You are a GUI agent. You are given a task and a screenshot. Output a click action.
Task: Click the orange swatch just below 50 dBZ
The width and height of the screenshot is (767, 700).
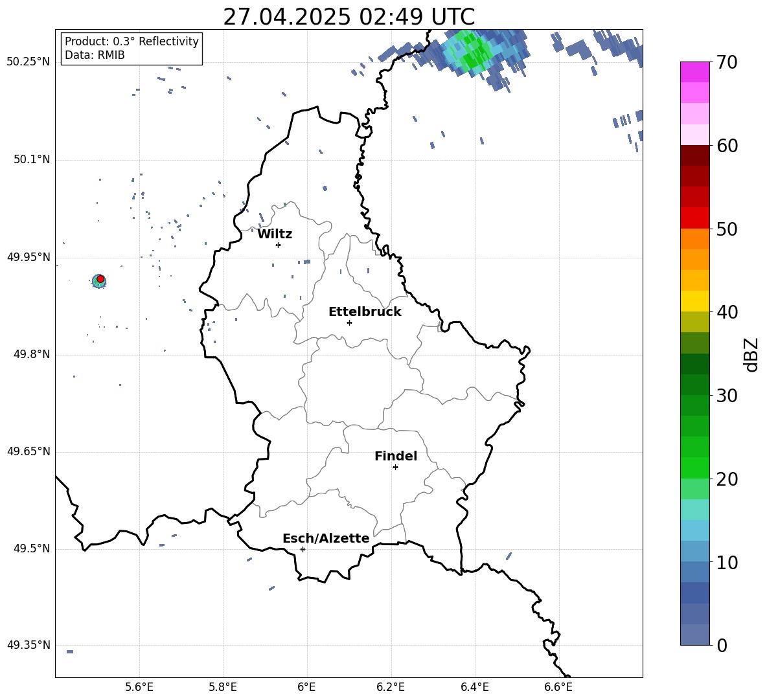click(x=694, y=239)
